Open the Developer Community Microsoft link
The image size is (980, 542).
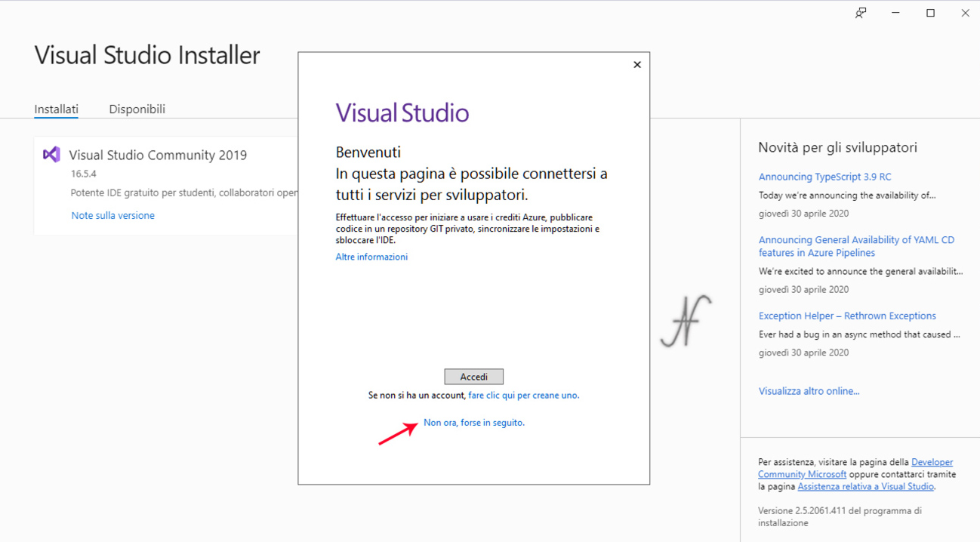pyautogui.click(x=855, y=468)
